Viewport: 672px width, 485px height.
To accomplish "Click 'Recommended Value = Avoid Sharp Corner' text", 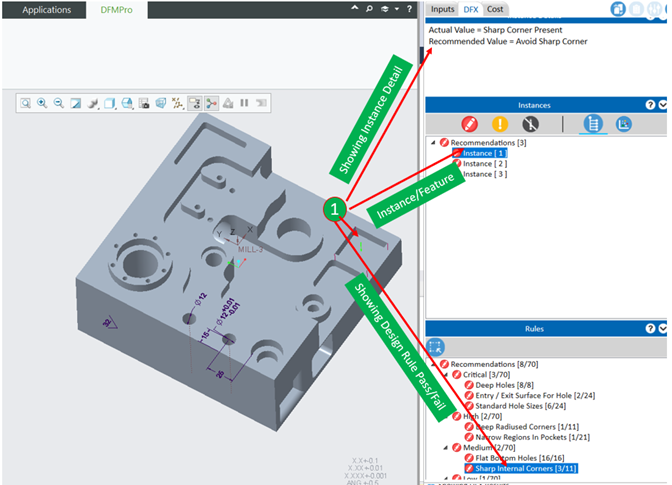I will [x=508, y=42].
